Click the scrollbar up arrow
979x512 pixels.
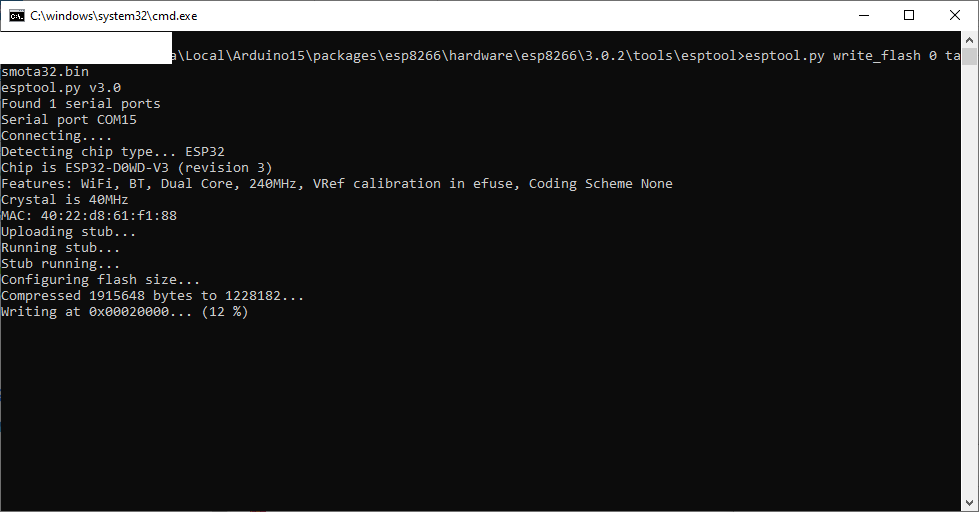969,40
